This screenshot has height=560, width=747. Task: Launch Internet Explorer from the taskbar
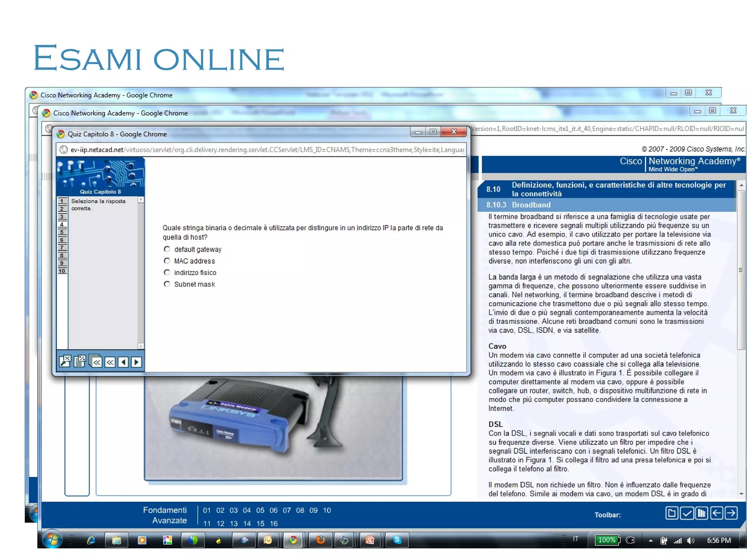tap(91, 540)
